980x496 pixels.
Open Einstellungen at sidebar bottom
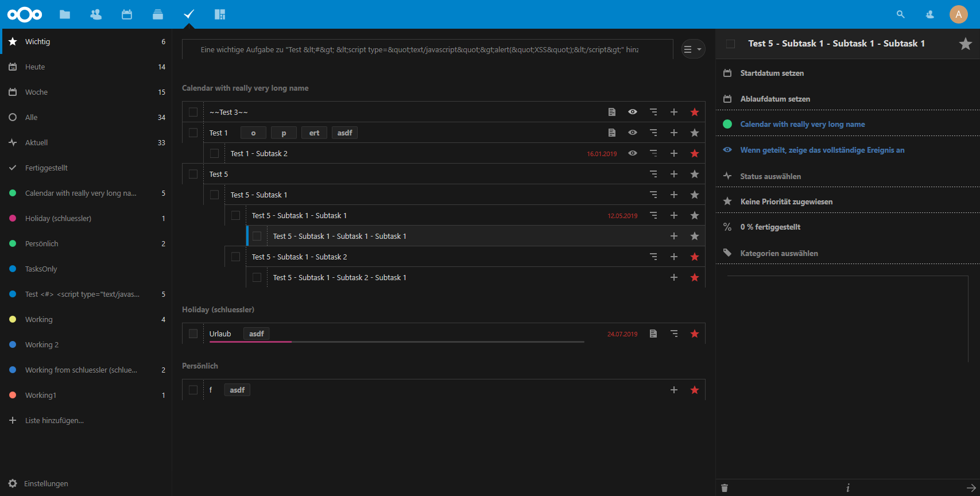pyautogui.click(x=86, y=483)
